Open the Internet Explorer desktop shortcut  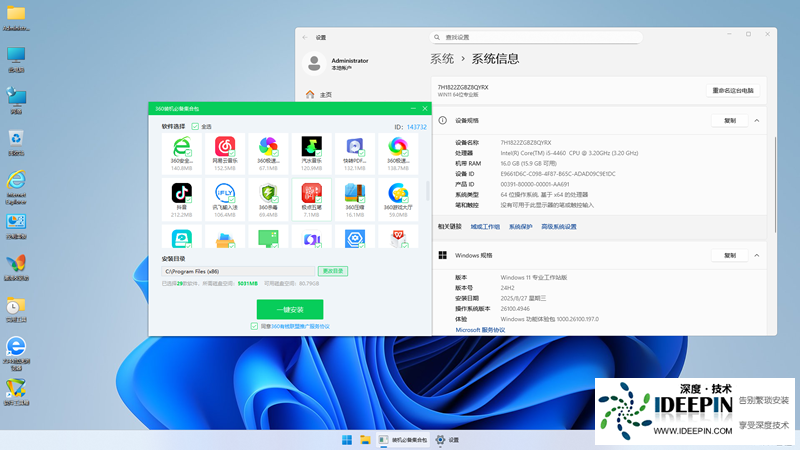(x=16, y=187)
